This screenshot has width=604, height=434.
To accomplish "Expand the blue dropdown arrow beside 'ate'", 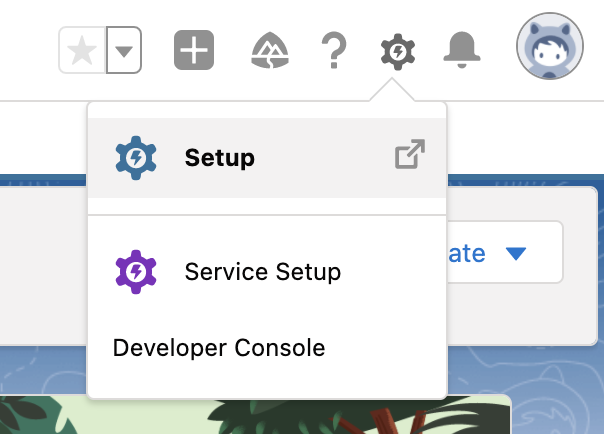I will click(516, 253).
